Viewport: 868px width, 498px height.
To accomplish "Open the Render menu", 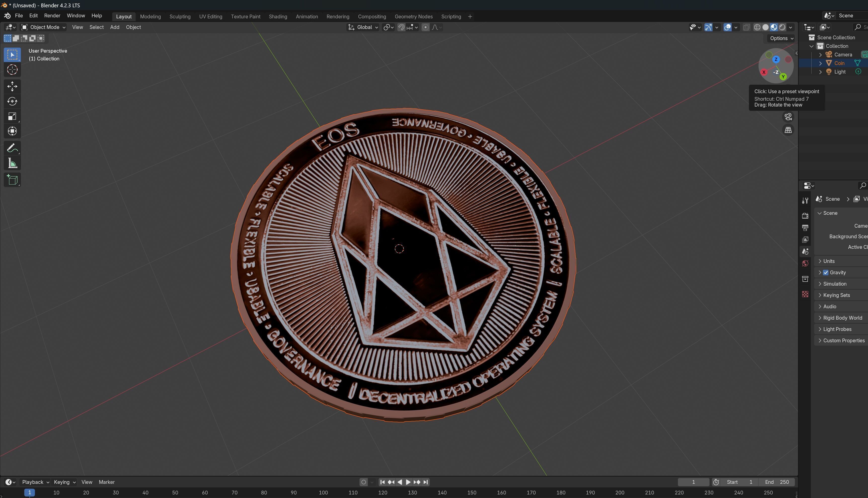I will [x=52, y=16].
